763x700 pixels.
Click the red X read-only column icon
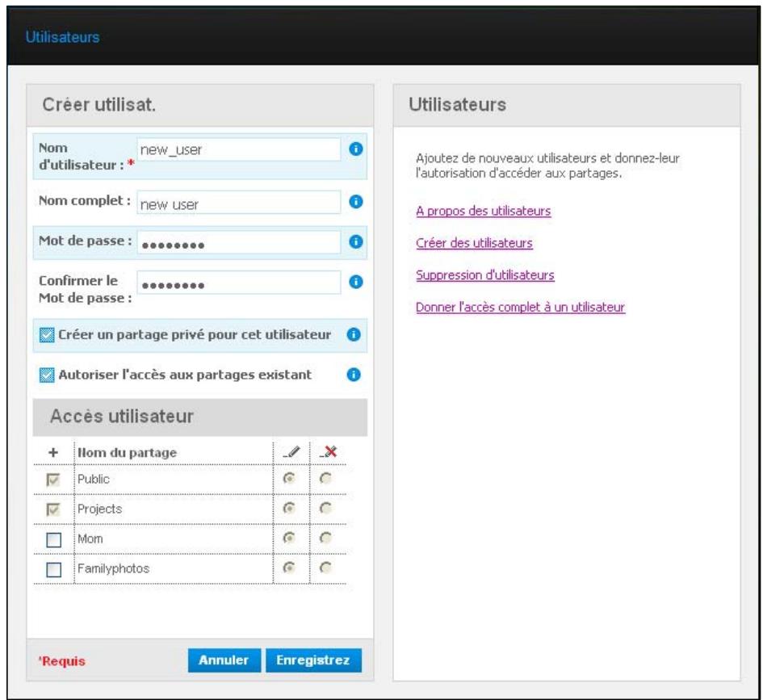click(328, 452)
